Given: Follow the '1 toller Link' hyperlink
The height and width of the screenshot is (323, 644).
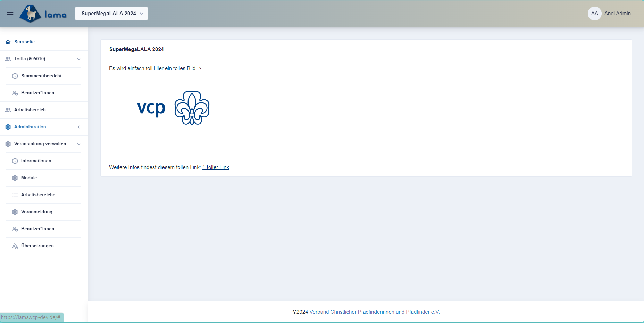Looking at the screenshot, I should [216, 167].
